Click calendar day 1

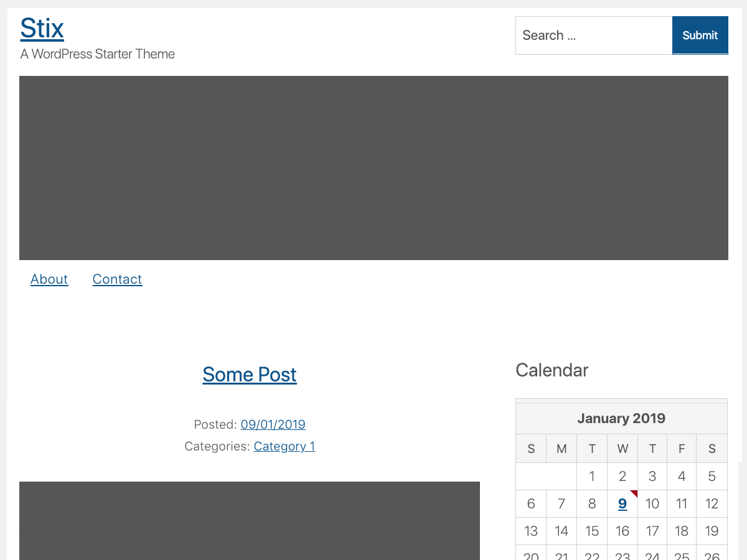592,477
